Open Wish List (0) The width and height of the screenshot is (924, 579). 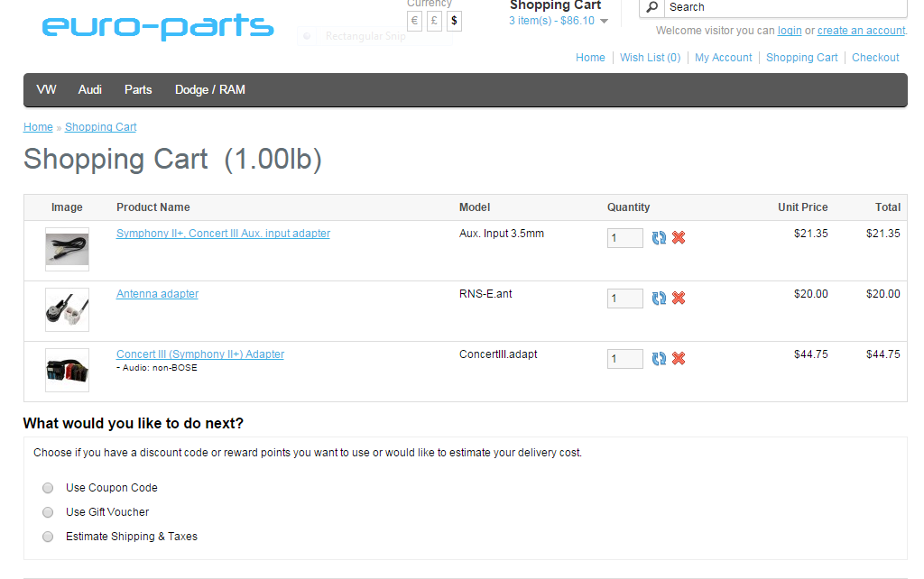650,57
